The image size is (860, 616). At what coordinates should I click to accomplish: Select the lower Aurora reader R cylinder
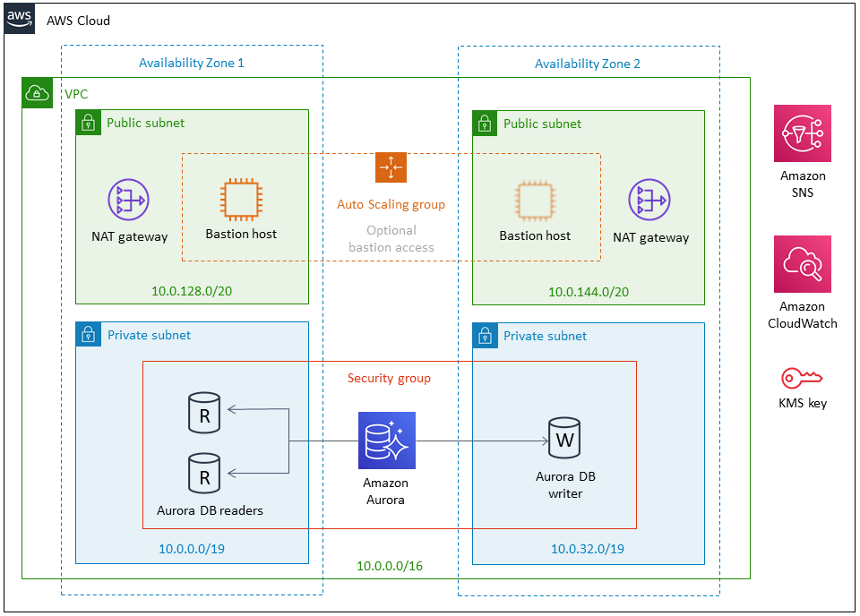point(204,474)
